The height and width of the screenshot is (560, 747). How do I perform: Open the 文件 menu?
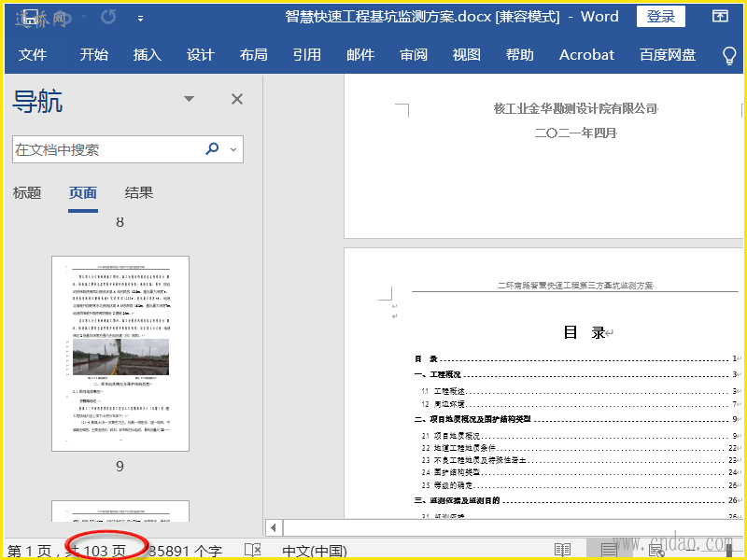click(x=33, y=55)
